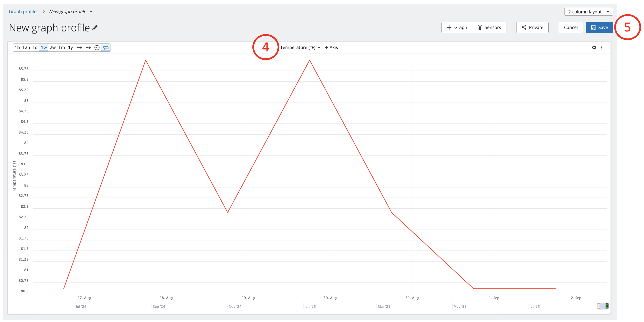644x322 pixels.
Task: Save the graph profile
Action: point(599,28)
